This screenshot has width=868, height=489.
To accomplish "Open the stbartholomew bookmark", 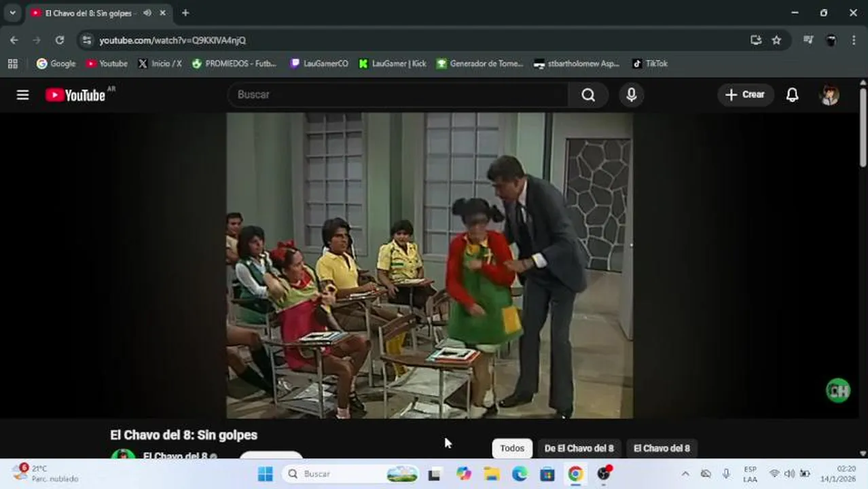I will coord(577,63).
